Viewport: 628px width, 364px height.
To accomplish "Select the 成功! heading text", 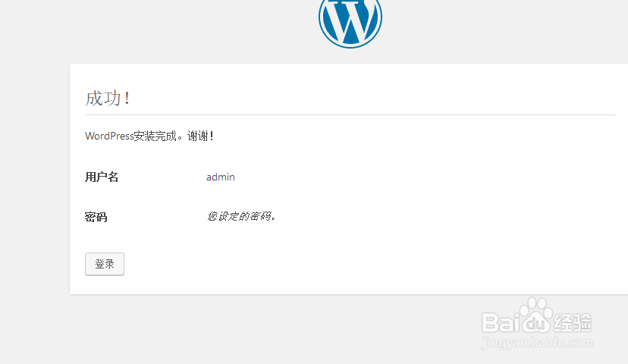I will 108,98.
